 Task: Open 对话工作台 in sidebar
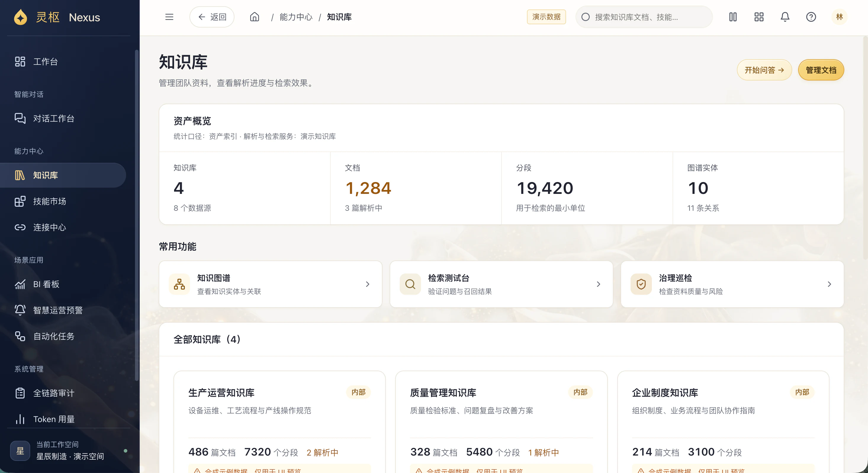[x=63, y=118]
